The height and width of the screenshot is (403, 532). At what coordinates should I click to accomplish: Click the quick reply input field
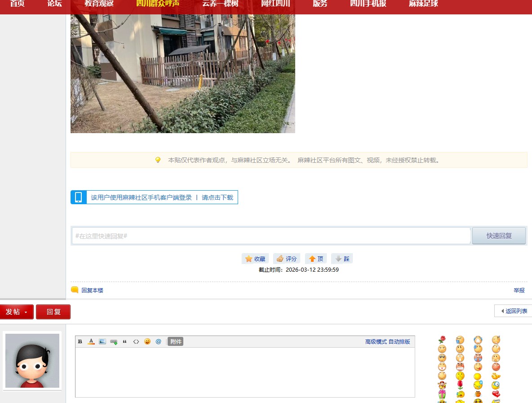[x=271, y=236]
